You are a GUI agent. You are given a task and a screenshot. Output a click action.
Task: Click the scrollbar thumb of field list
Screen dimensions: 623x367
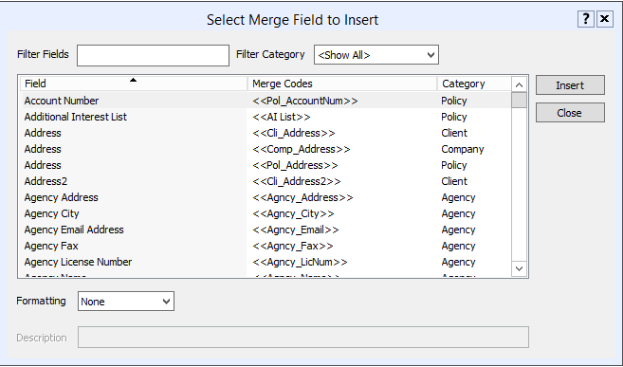(519, 100)
